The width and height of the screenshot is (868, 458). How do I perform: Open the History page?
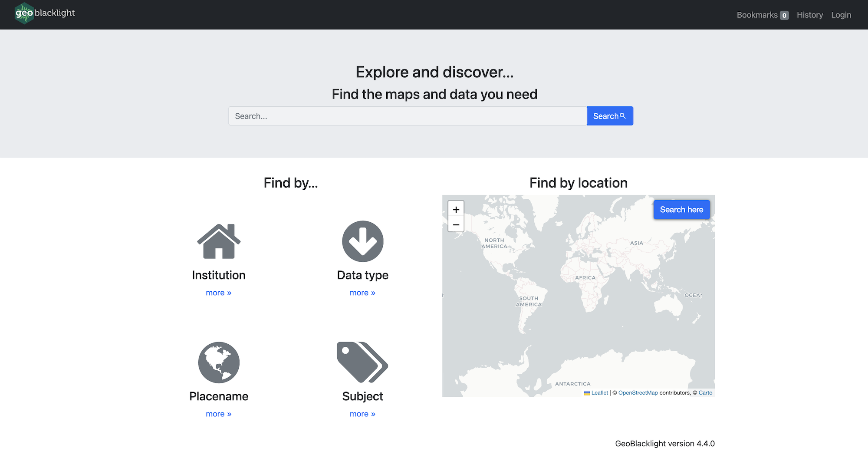coord(809,14)
